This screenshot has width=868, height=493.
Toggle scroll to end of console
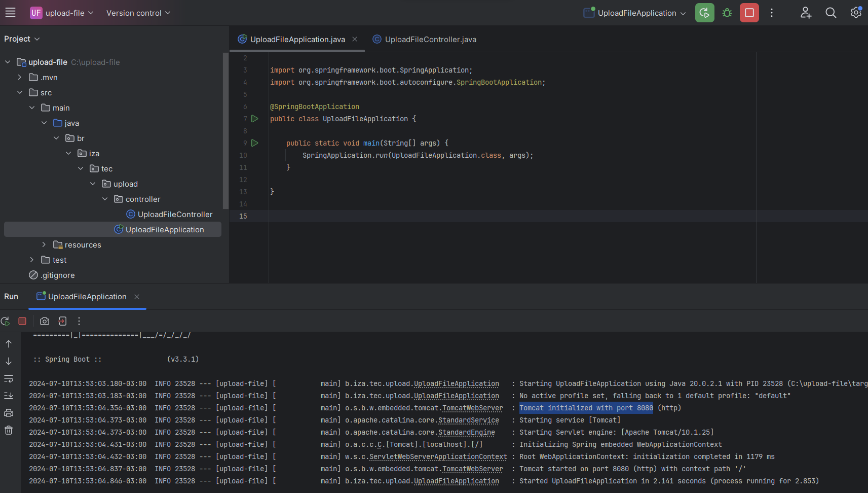pos(9,396)
